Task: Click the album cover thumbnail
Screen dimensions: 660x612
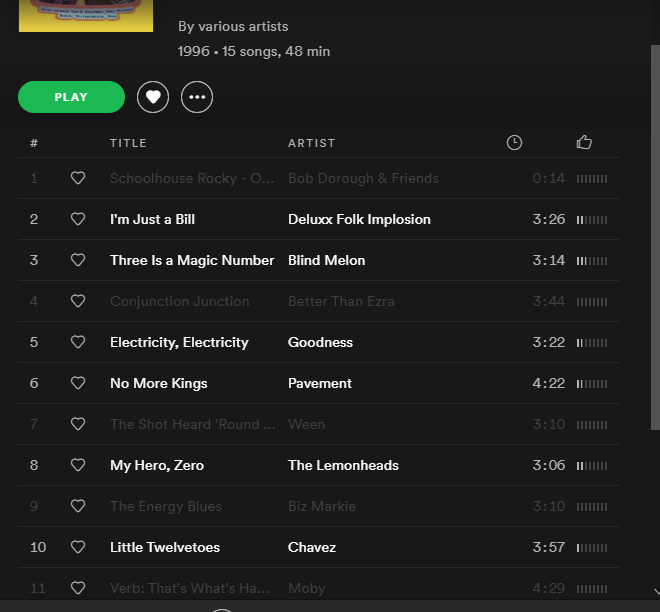Action: [86, 16]
